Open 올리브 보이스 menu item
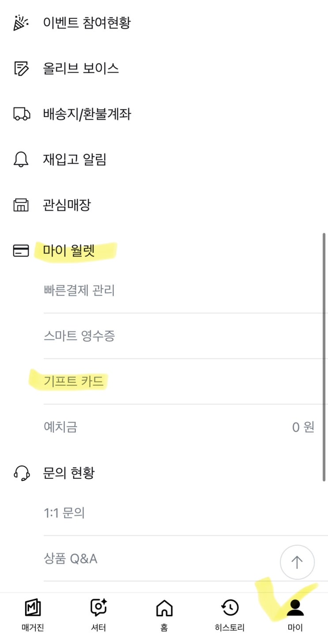 pos(81,69)
